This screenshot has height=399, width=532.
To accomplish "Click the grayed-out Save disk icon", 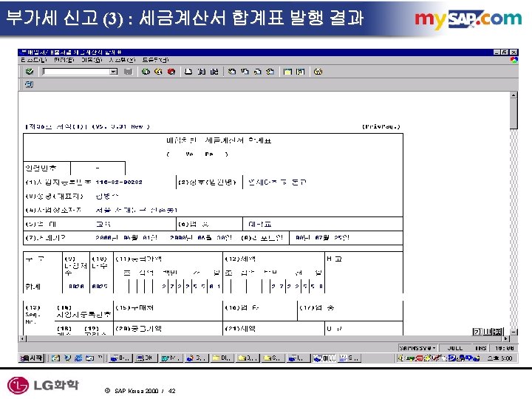I will (128, 72).
